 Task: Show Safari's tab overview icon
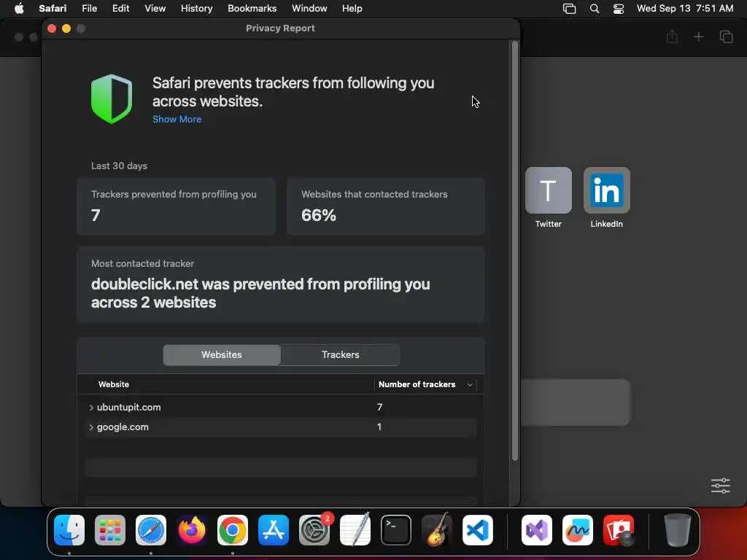[726, 36]
